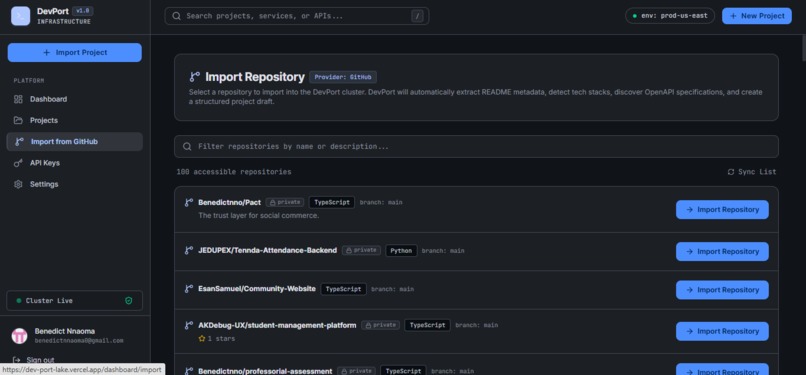Click the Benedict Nnaoma avatar
Screen dimensions: 806x375
click(20, 336)
